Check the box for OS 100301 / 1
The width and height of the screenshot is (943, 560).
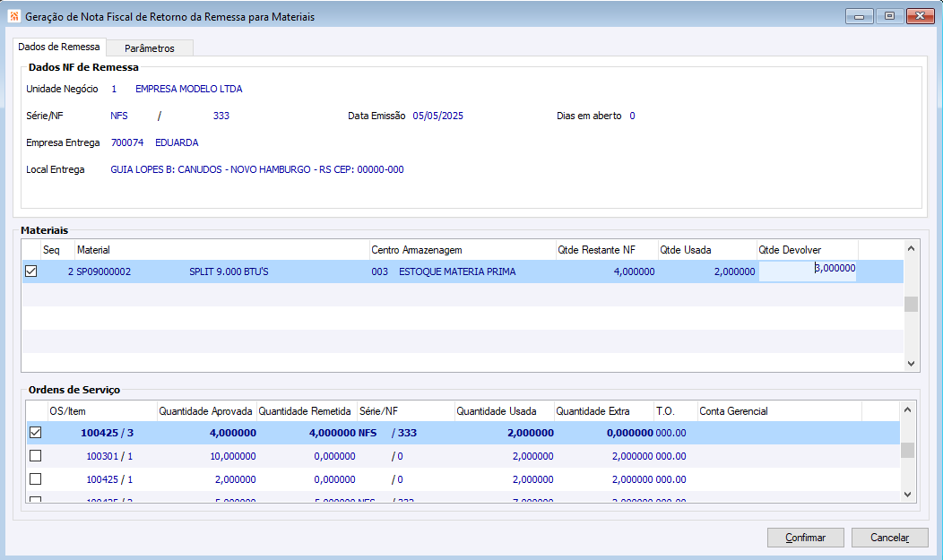point(35,456)
